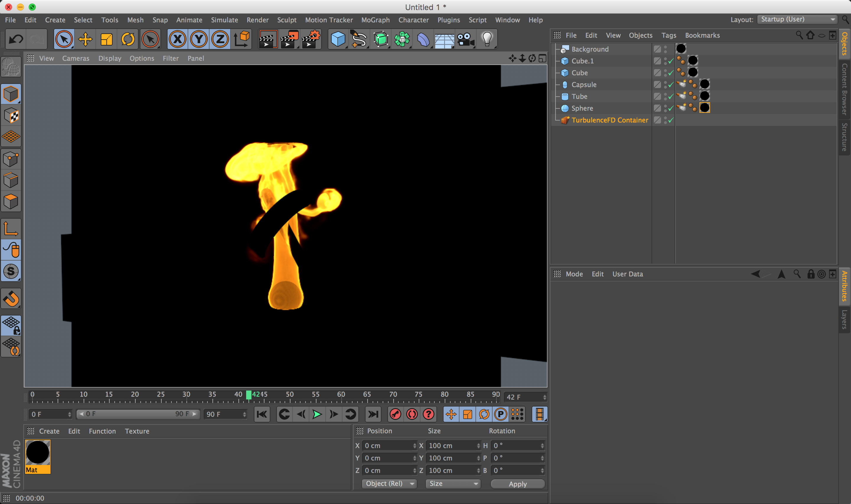Open Edit Render Settings gear clapperboard

[x=310, y=39]
